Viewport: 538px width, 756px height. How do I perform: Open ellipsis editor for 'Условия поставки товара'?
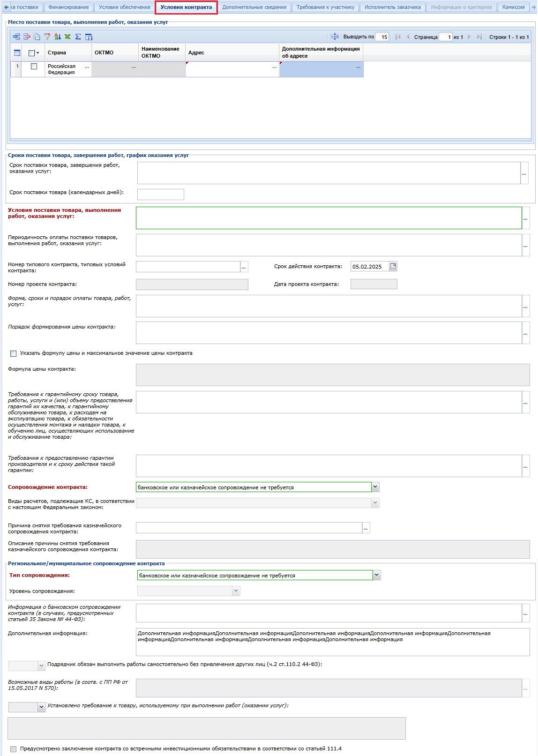(525, 218)
